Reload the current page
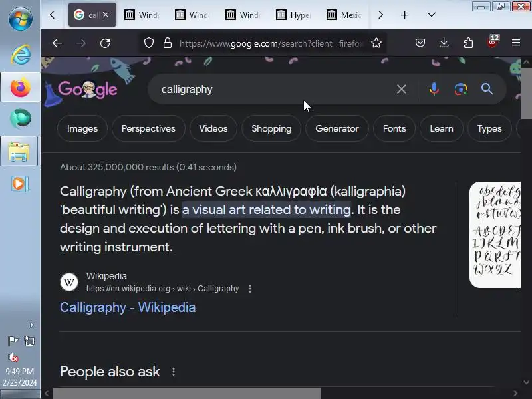The height and width of the screenshot is (399, 532). pyautogui.click(x=105, y=43)
